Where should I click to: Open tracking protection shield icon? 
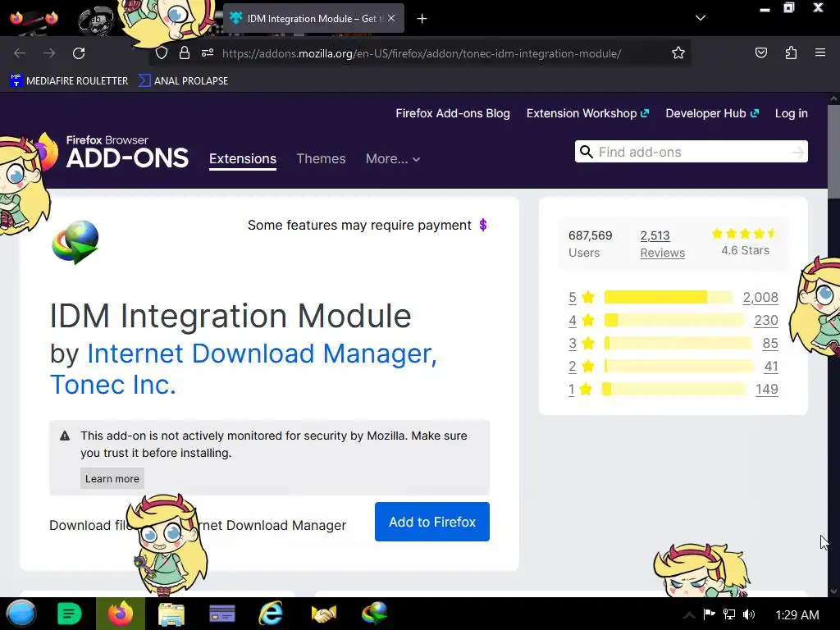click(x=162, y=53)
